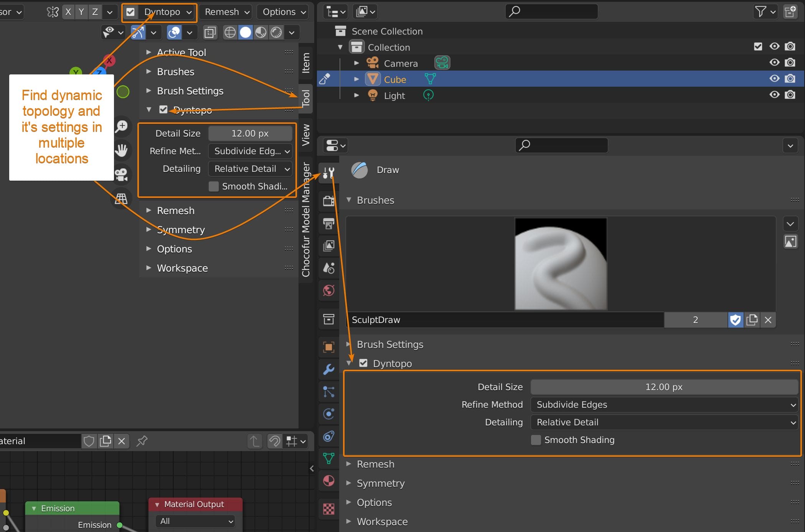805x532 pixels.
Task: Hide the Light object in the outliner
Action: 774,95
